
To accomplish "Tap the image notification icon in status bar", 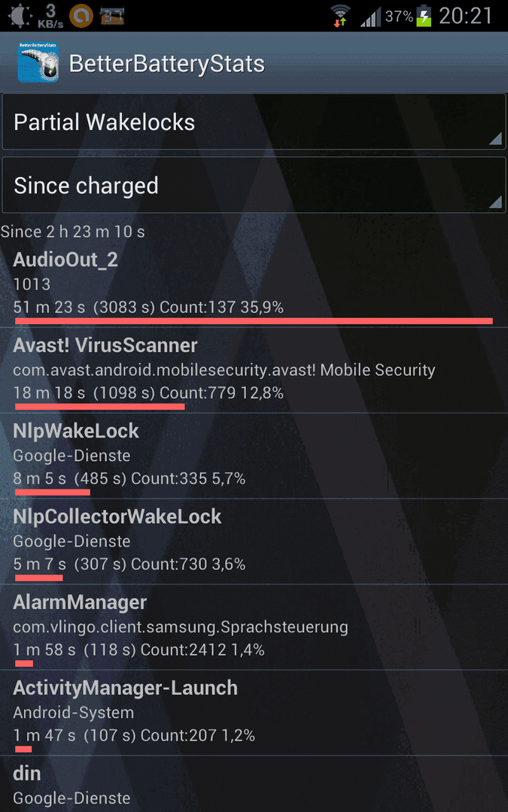I will [112, 16].
